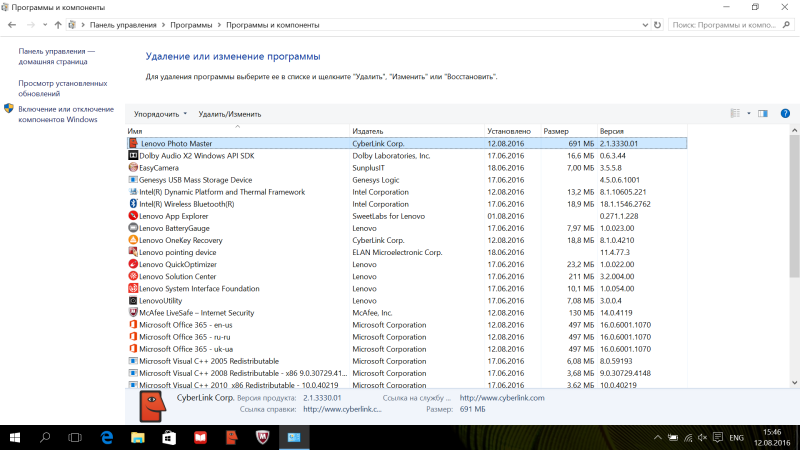Select the Genesys USB Mass Storage Device row
The image size is (800, 450).
coord(407,180)
